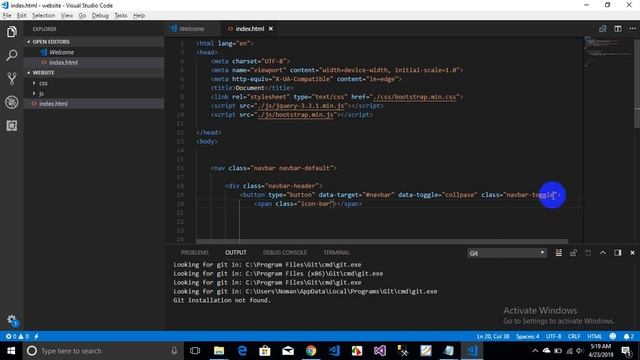640x360 pixels.
Task: Click the bootstrap.min.css link in code
Action: 415,97
